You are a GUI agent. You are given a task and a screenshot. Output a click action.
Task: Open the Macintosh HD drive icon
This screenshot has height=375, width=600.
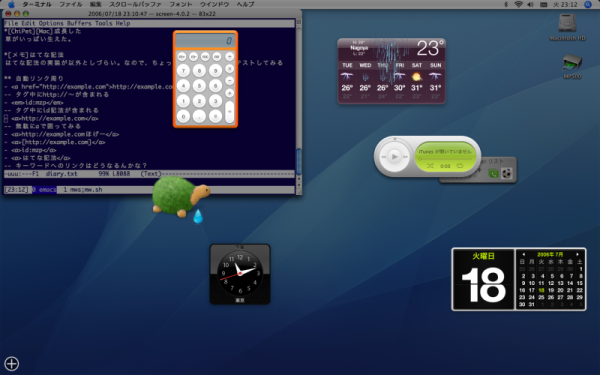[x=567, y=23]
